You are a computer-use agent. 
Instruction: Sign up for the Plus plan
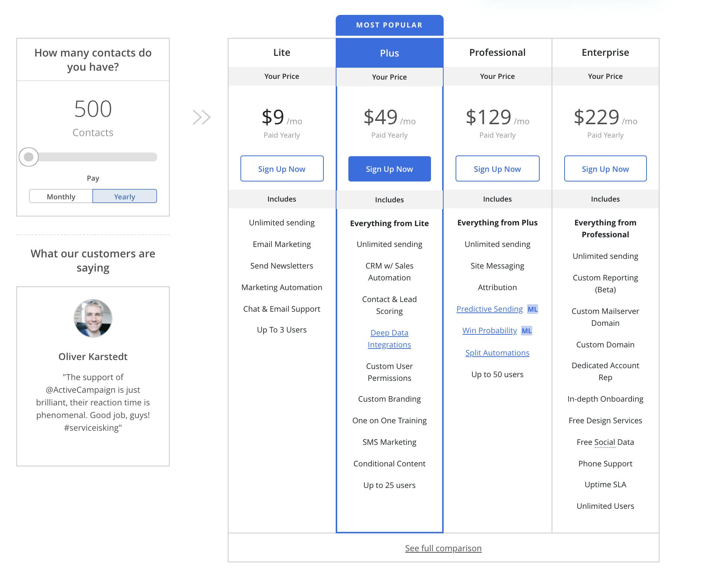point(389,169)
